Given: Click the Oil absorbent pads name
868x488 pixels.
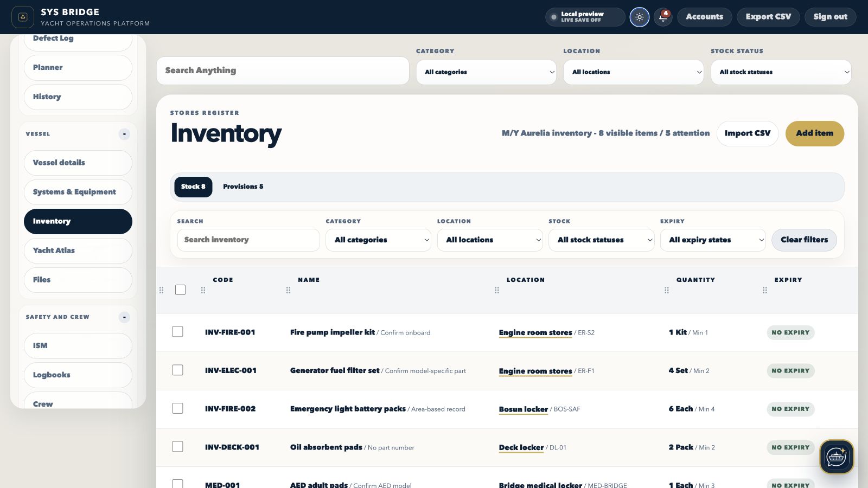Looking at the screenshot, I should [x=326, y=447].
